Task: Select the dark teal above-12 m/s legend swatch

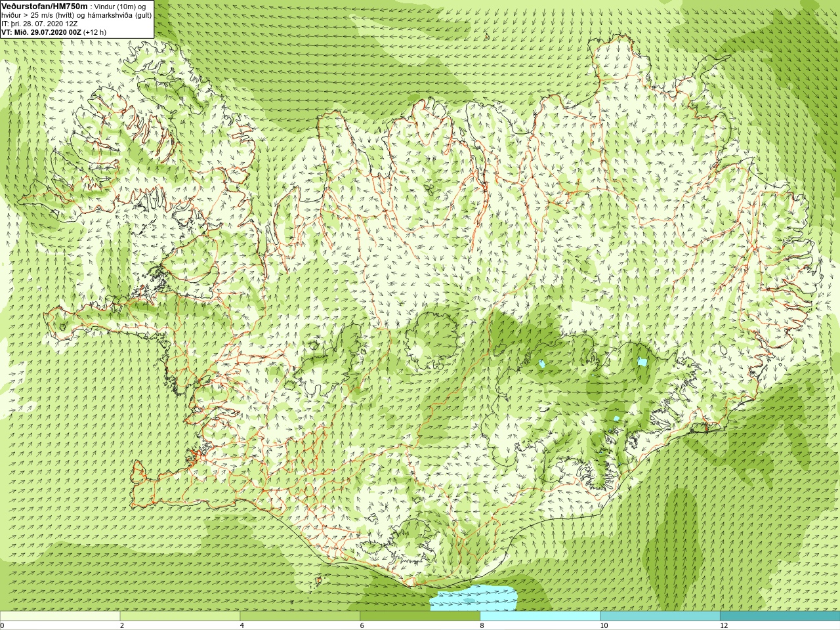Action: tap(780, 616)
